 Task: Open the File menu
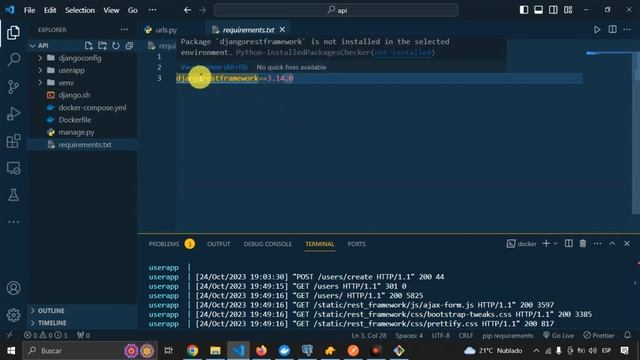(29, 10)
